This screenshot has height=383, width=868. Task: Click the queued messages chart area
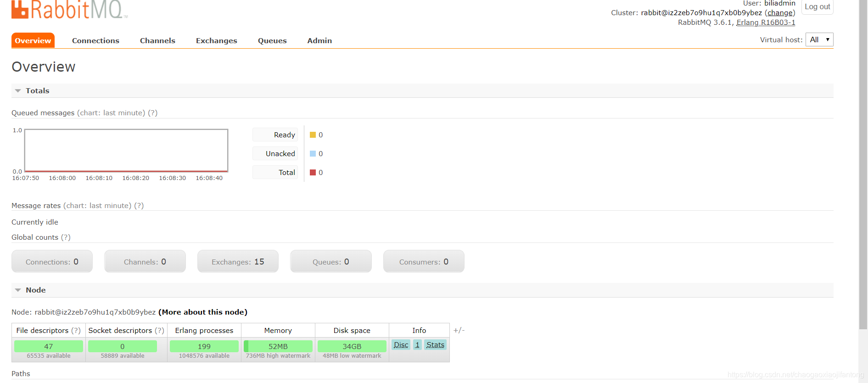(126, 150)
